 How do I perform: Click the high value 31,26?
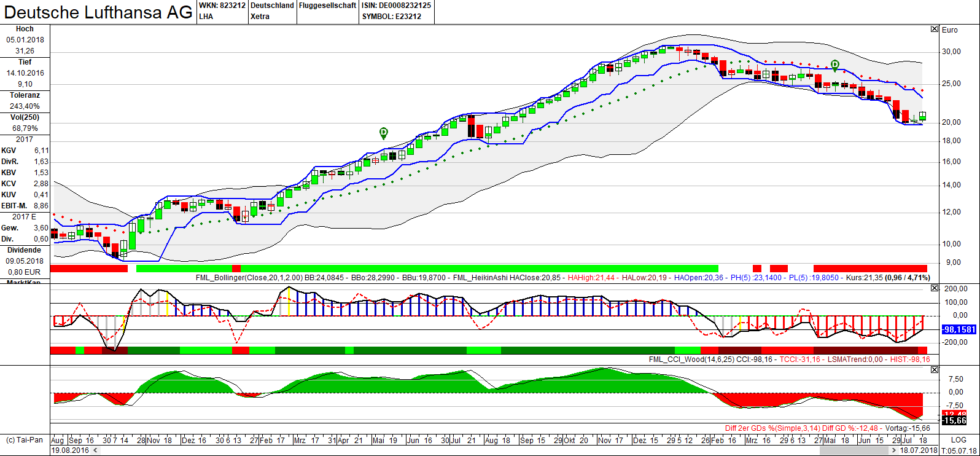coord(25,51)
